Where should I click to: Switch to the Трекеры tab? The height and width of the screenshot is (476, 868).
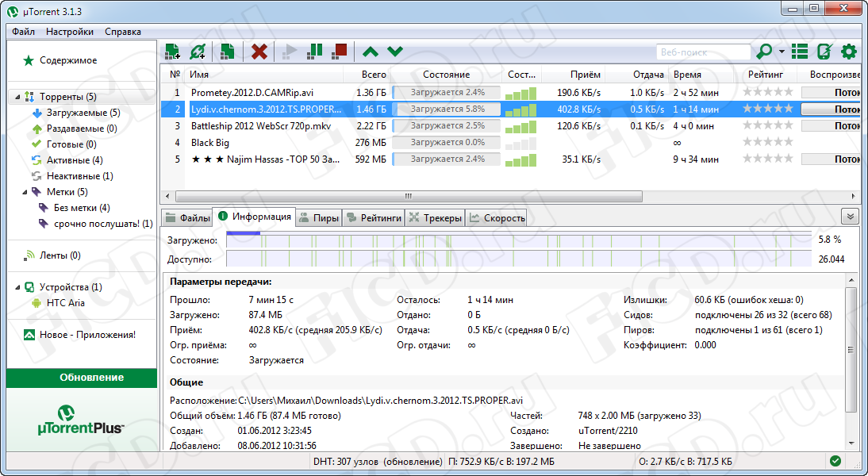(x=435, y=218)
